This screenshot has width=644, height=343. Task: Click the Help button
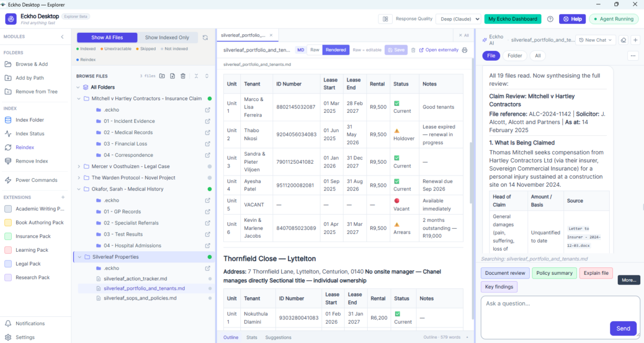(572, 19)
